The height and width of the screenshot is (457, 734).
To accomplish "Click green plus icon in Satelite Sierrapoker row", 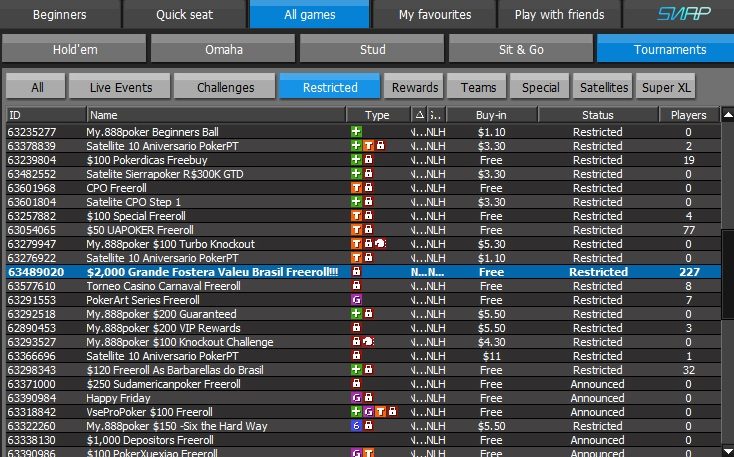I will [x=356, y=174].
